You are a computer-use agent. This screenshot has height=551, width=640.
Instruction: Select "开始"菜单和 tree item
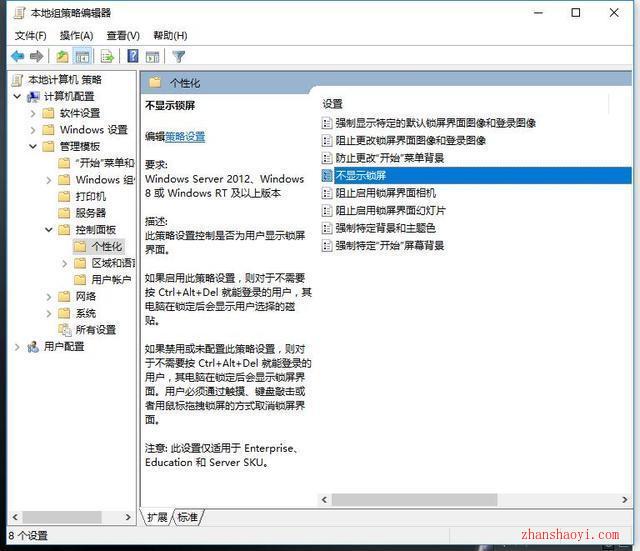(104, 163)
